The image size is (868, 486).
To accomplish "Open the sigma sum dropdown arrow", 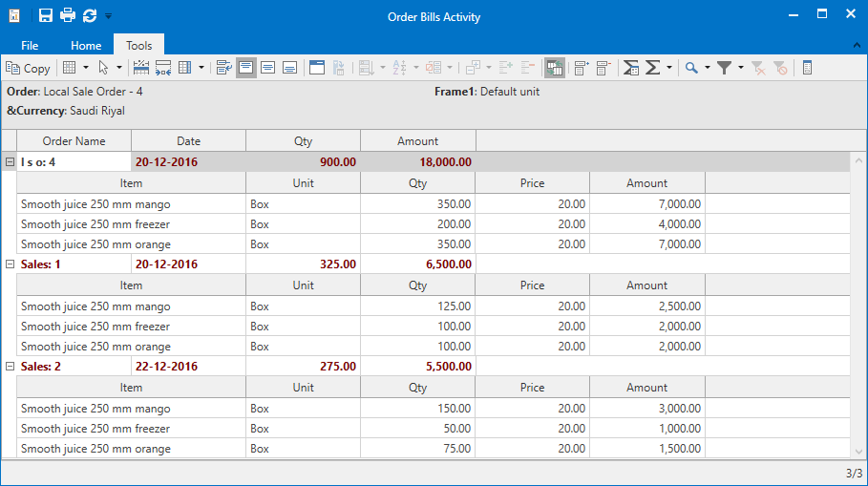I will coord(668,68).
